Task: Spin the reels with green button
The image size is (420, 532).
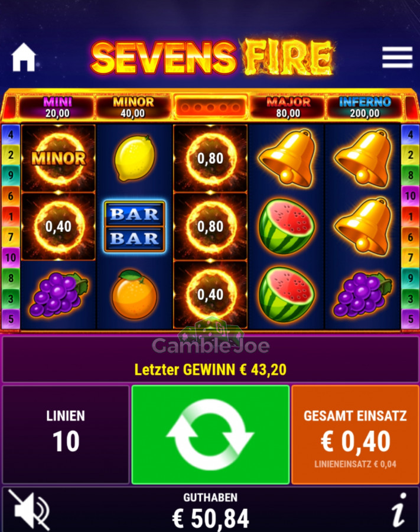Action: click(210, 434)
